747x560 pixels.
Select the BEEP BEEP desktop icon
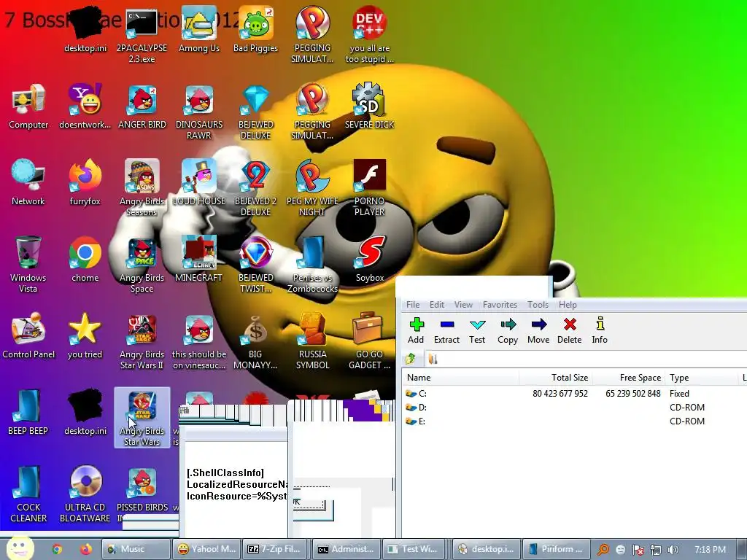click(x=28, y=412)
